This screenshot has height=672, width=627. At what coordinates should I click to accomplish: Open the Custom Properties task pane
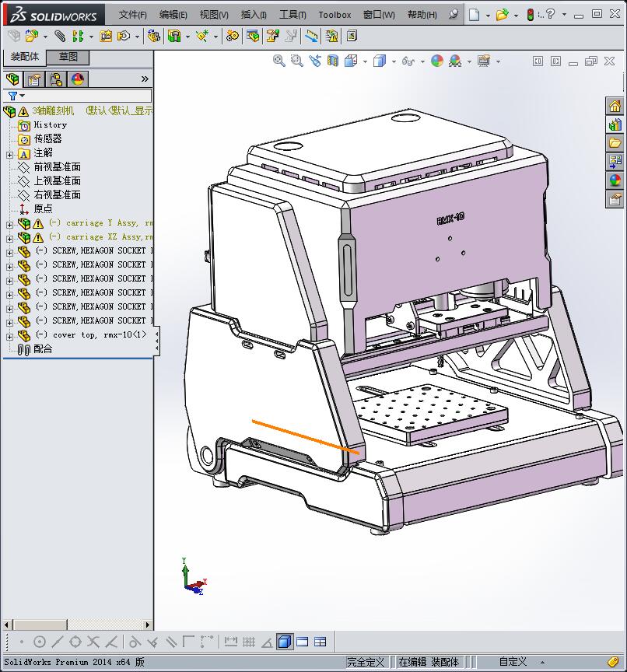coord(615,199)
